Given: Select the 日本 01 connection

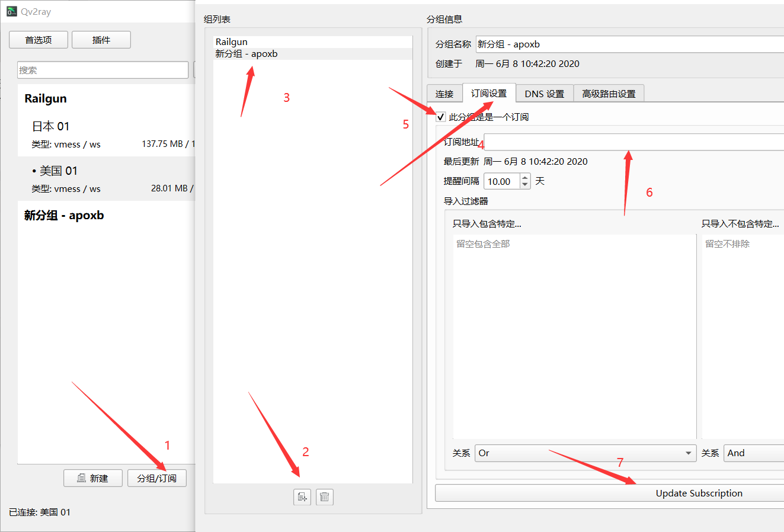Looking at the screenshot, I should coord(107,134).
